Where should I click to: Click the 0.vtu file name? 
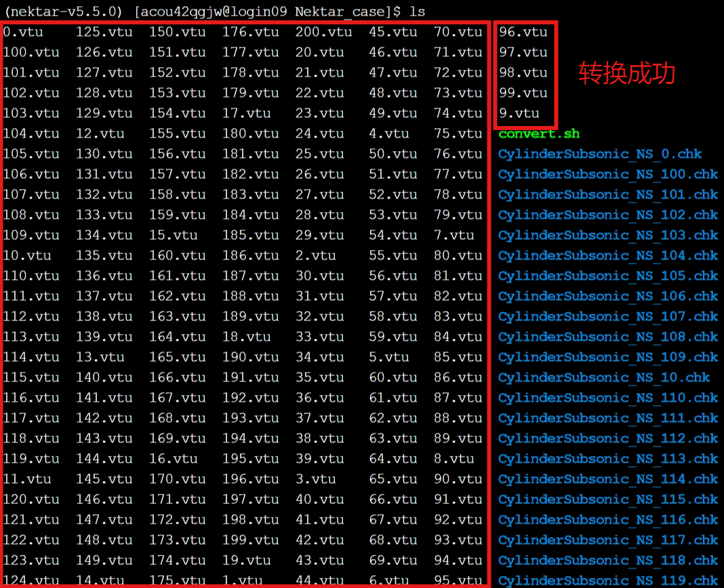pyautogui.click(x=23, y=32)
